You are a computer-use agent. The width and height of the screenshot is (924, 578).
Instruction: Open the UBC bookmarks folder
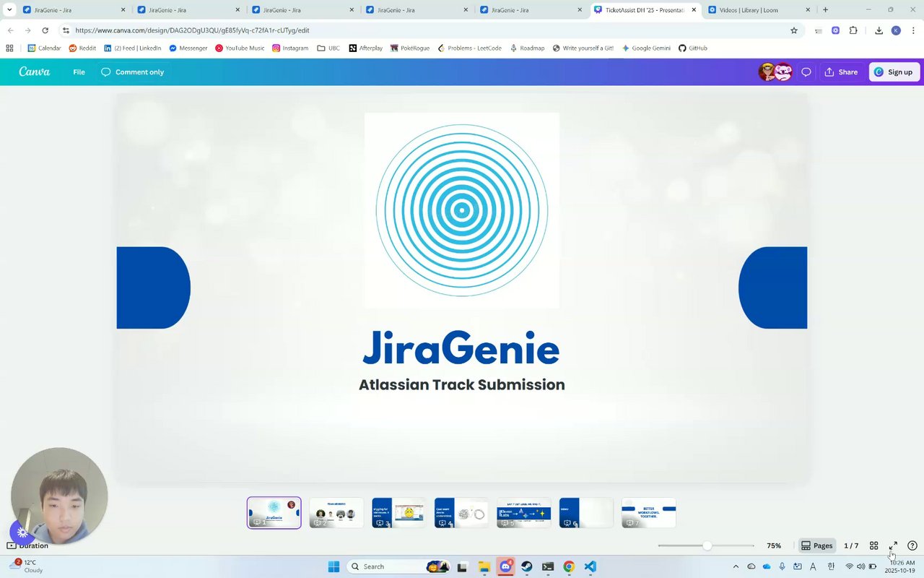(x=328, y=48)
